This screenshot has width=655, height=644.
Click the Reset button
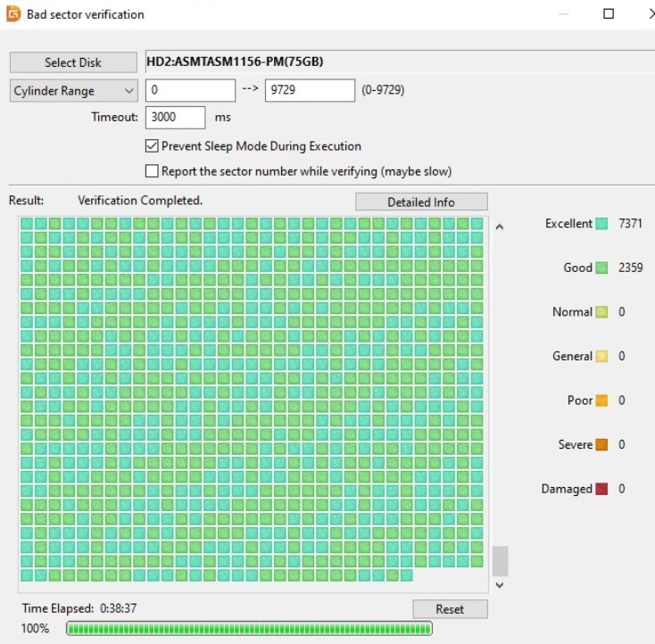(450, 609)
